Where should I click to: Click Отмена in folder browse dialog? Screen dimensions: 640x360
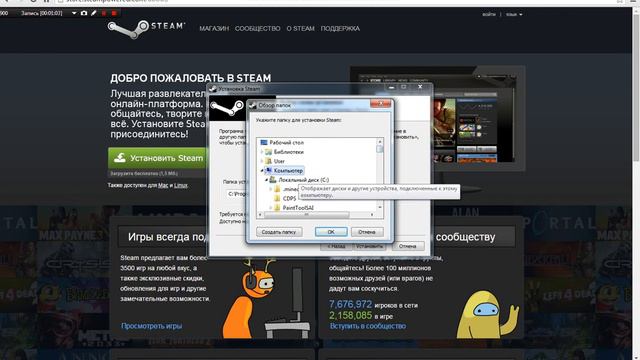367,232
